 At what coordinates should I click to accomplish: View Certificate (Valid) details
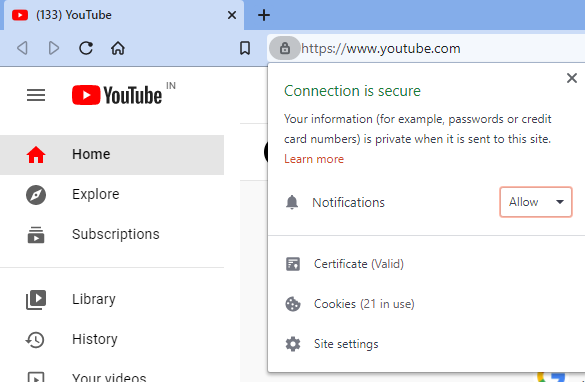pos(359,264)
